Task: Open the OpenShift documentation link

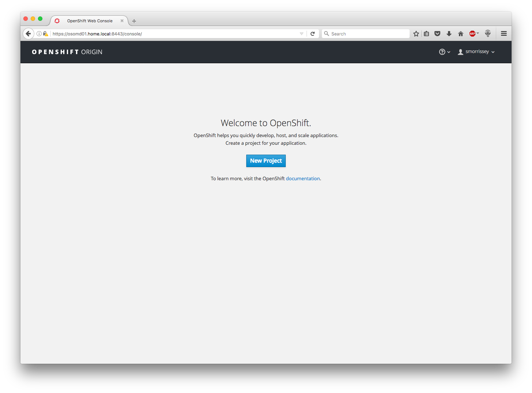Action: pyautogui.click(x=303, y=178)
